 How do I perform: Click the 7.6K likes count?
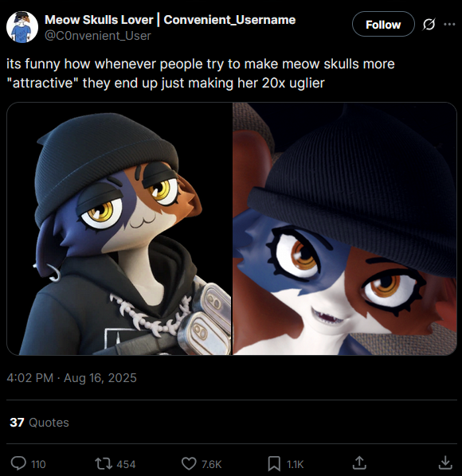tap(212, 464)
